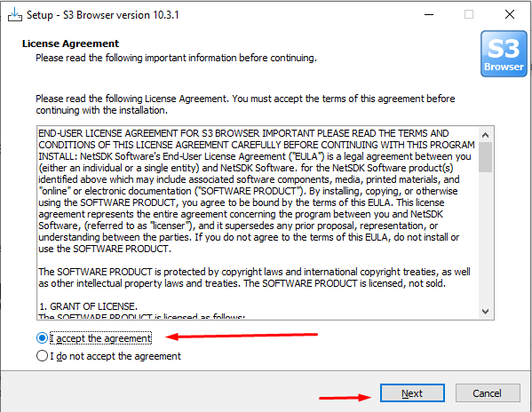Screen dimensions: 532x412
Task: Minimize the S3 Browser setup window
Action: point(429,14)
